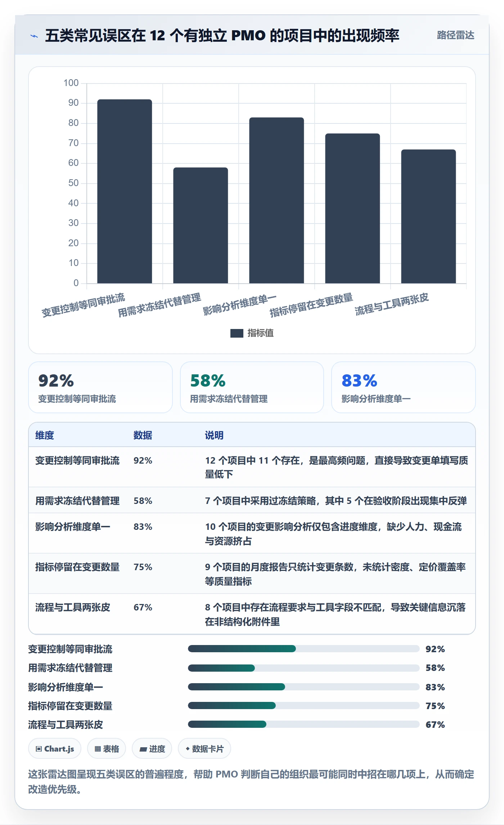Open the 58% 用需求冻结代替管理 data card
The width and height of the screenshot is (504, 825).
(x=252, y=387)
